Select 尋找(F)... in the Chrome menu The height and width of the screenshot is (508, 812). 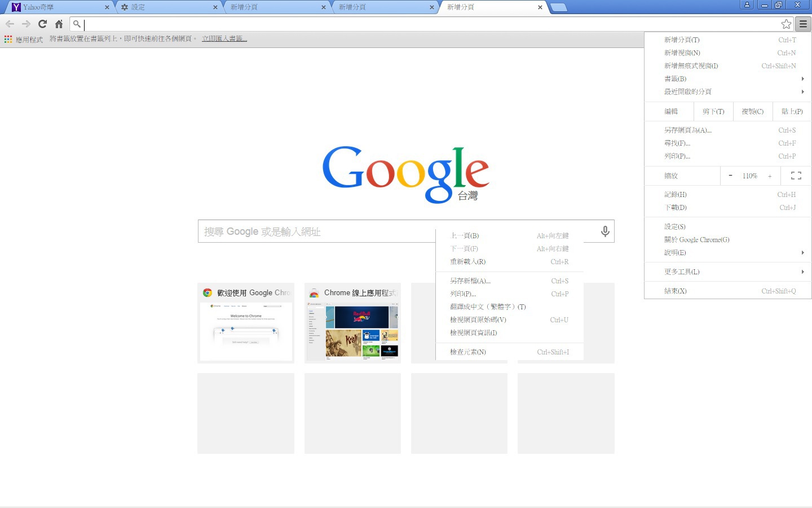coord(728,143)
